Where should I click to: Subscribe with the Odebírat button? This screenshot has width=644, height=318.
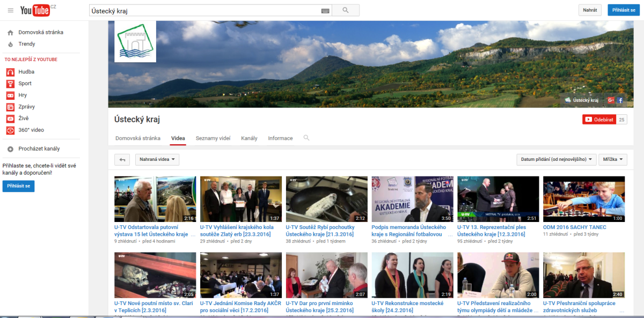coord(599,120)
